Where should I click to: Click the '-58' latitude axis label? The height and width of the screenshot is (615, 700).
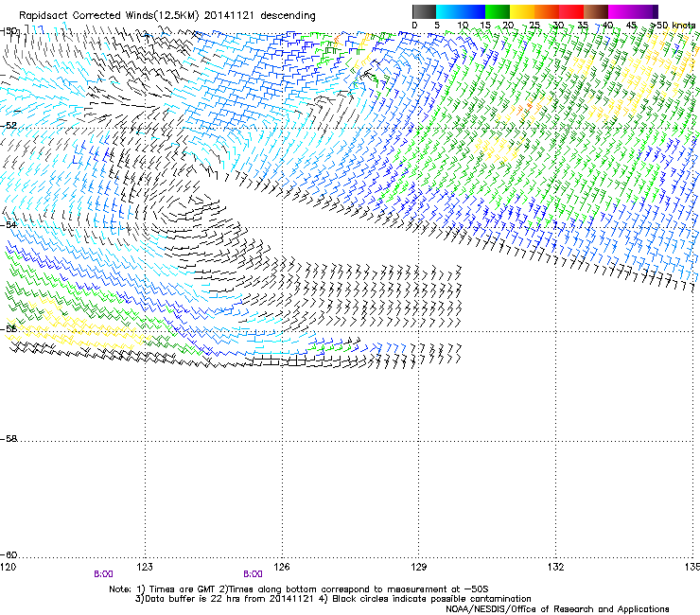[9, 439]
